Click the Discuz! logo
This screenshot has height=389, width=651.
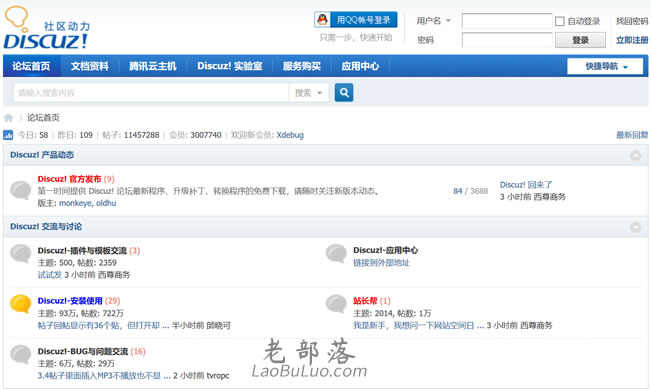(46, 28)
